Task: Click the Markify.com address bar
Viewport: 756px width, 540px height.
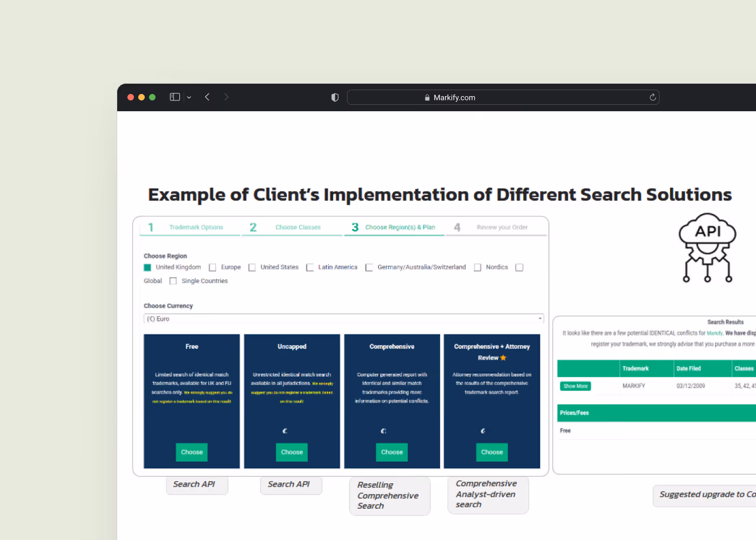Action: (x=503, y=97)
